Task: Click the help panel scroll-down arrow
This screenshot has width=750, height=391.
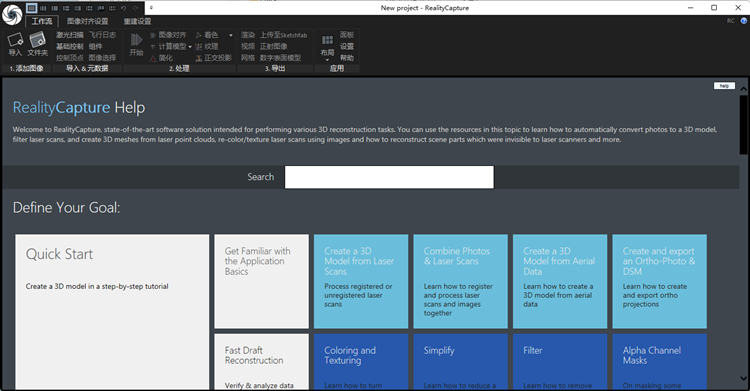Action: 743,379
